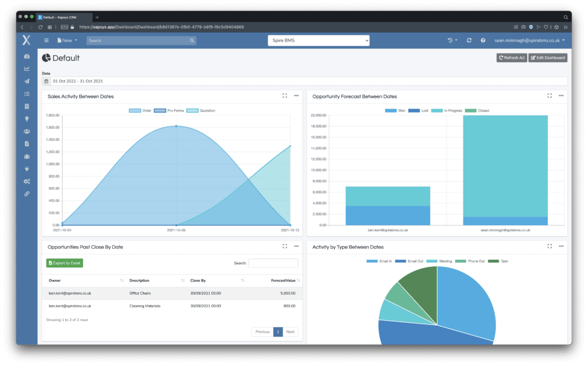Screen dimensions: 588x366
Task: Go to Next table page
Action: coord(290,332)
